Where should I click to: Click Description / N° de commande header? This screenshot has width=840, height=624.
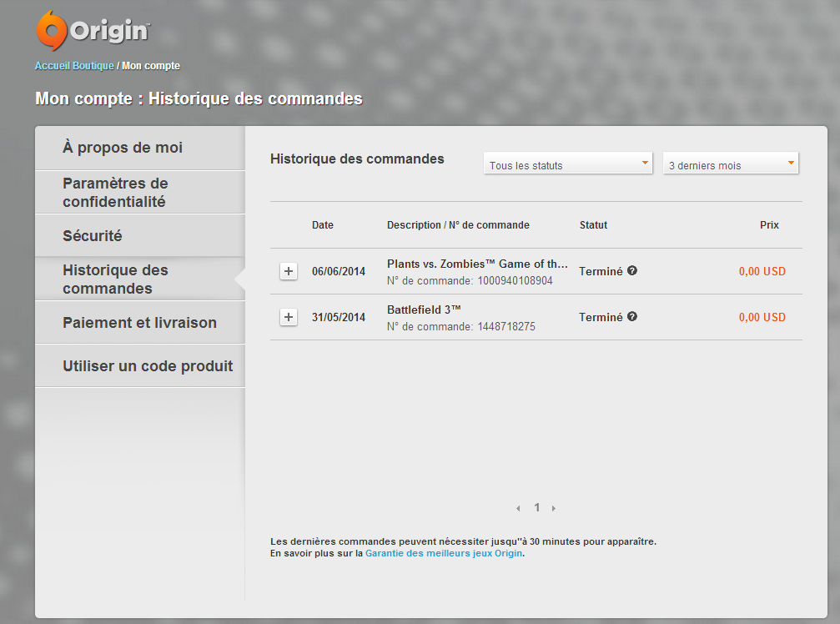(458, 225)
